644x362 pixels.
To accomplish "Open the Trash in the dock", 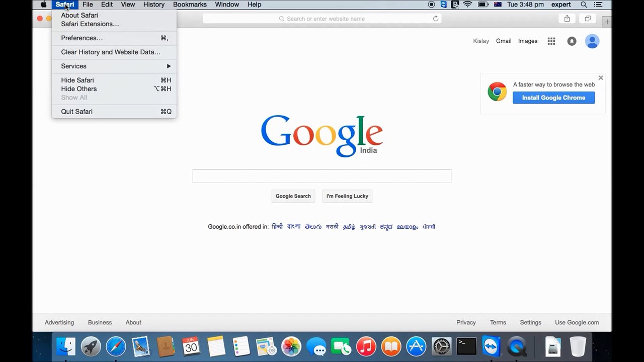I will [x=578, y=346].
